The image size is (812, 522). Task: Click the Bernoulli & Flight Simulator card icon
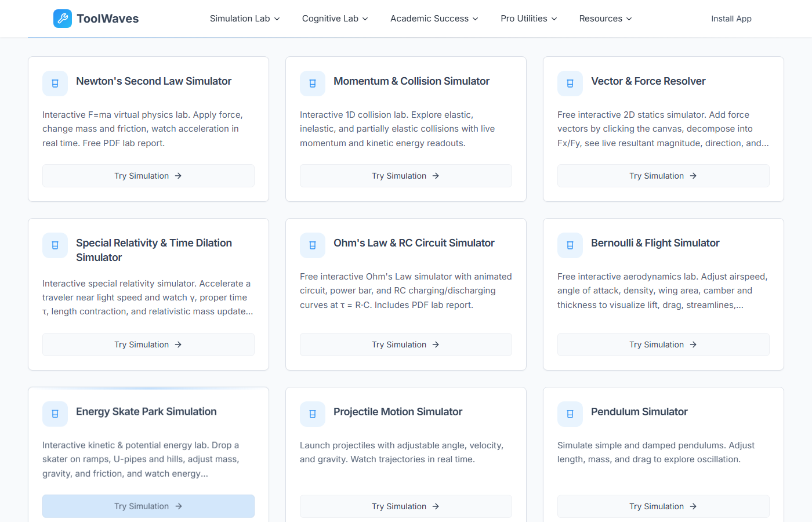click(x=570, y=245)
